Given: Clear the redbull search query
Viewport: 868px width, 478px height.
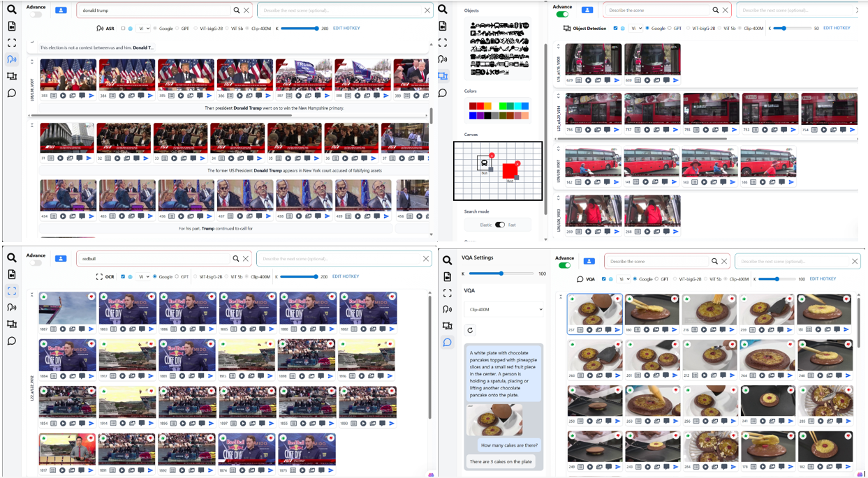Looking at the screenshot, I should click(x=246, y=259).
